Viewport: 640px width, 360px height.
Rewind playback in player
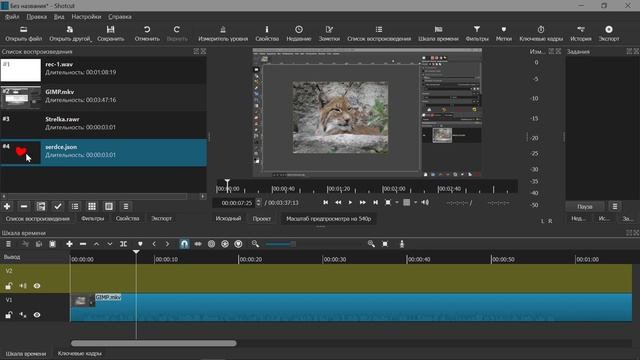[x=338, y=202]
